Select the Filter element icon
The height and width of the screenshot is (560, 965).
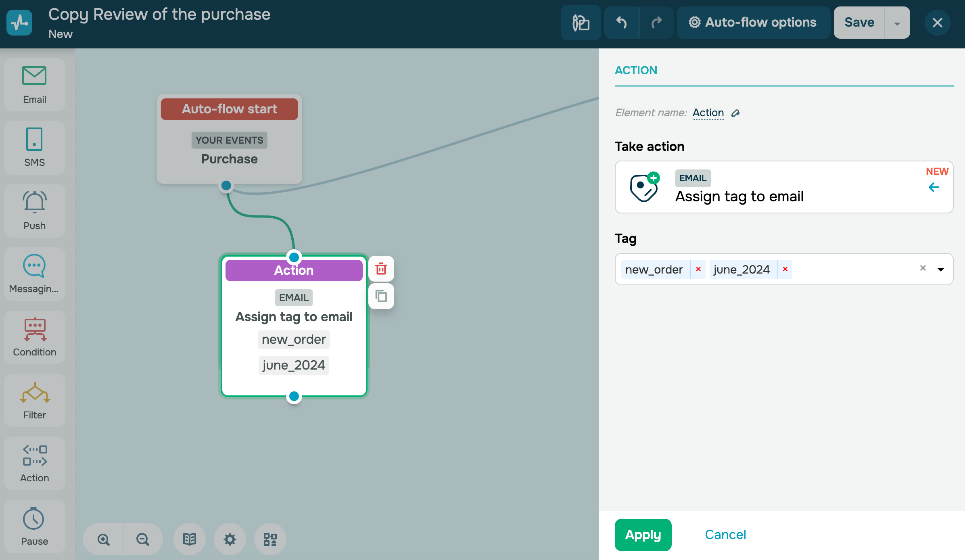(34, 400)
